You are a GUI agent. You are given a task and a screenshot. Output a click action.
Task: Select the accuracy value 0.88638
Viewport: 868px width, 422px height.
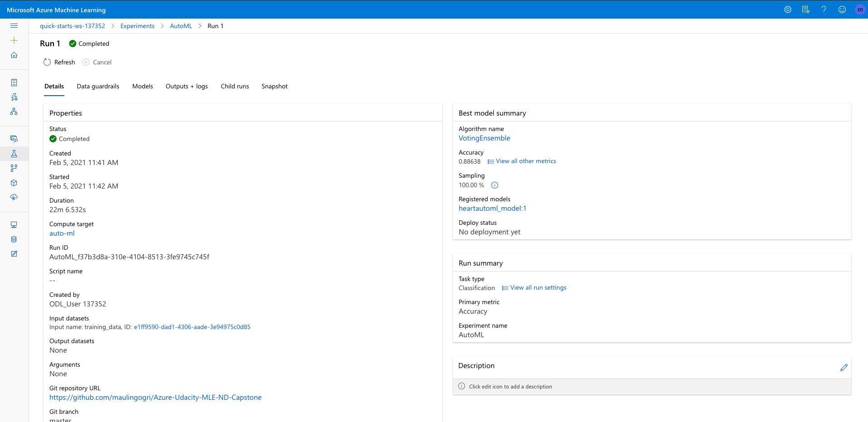(x=469, y=161)
